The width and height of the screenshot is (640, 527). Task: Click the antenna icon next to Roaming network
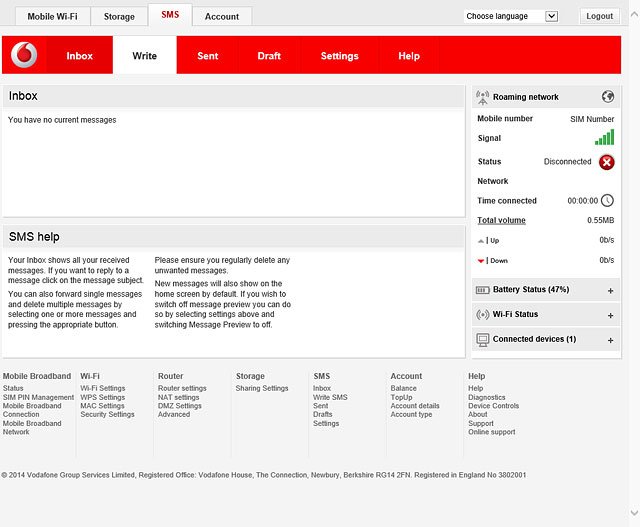482,98
